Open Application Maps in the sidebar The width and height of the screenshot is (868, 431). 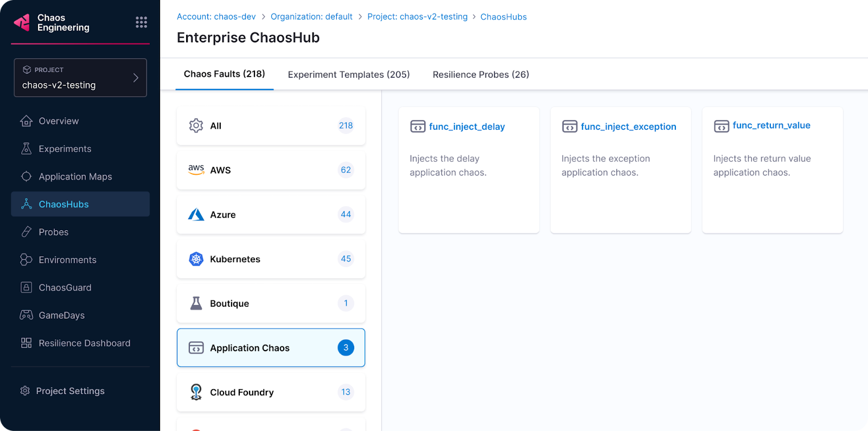coord(80,176)
